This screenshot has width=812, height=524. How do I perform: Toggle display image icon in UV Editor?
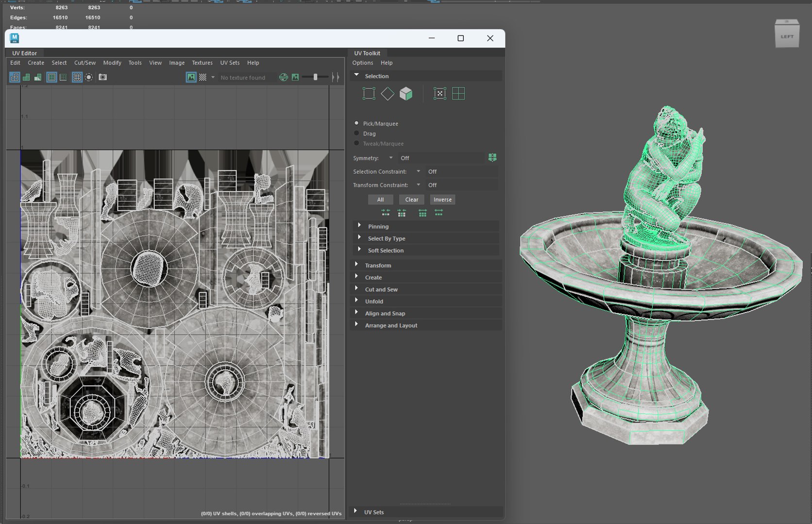(x=191, y=77)
